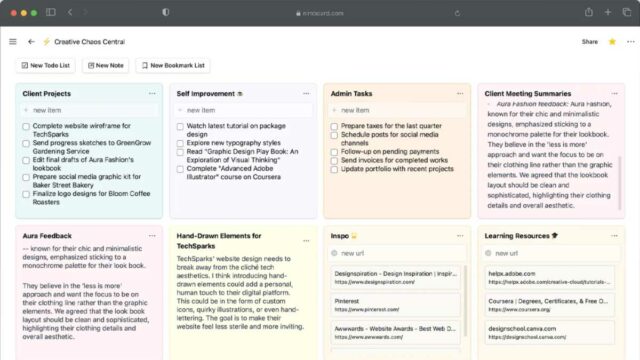The width and height of the screenshot is (640, 360).
Task: Check 'Update portfolio with recent projects'
Action: point(334,169)
